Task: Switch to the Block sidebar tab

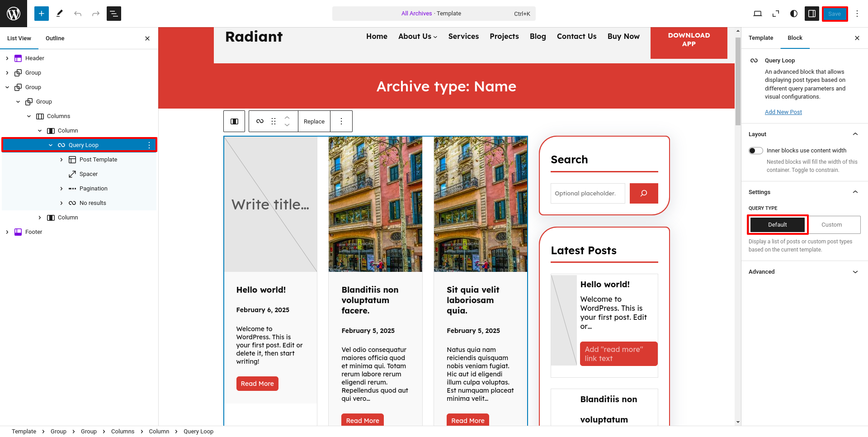Action: click(x=795, y=38)
